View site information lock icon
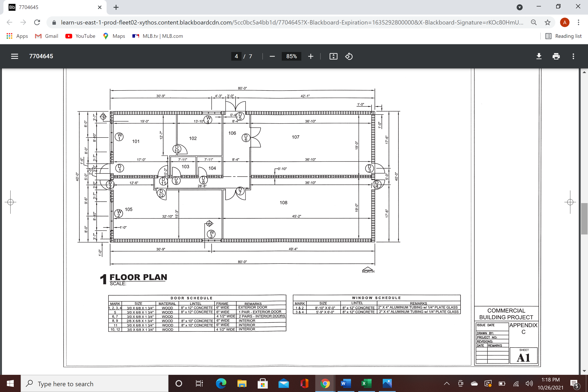The width and height of the screenshot is (588, 392). tap(54, 23)
